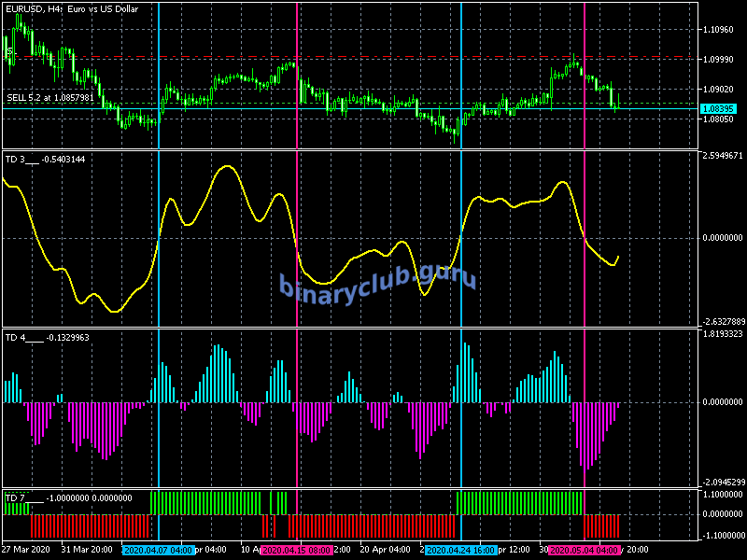Screen dimensions: 747x560
Task: Select the 2020.04.24 16:00 date marker
Action: click(460, 550)
